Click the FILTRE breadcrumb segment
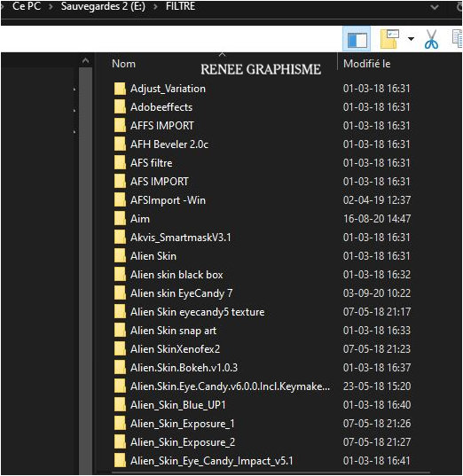Screen dimensions: 463x476 (x=180, y=6)
